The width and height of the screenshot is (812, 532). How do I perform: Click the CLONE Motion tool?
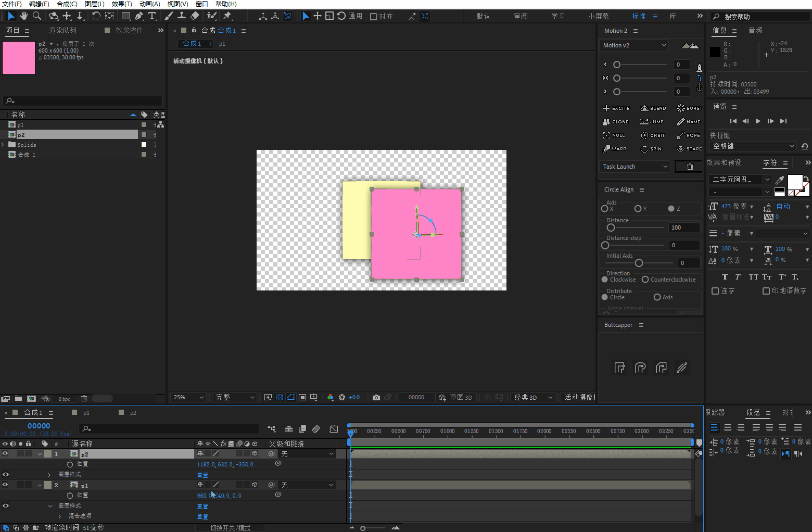point(616,122)
